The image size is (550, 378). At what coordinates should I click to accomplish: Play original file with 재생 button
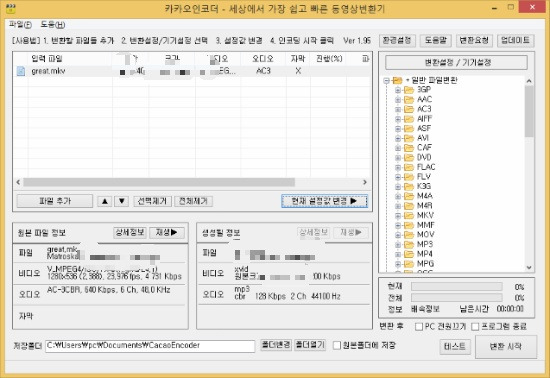coord(167,232)
